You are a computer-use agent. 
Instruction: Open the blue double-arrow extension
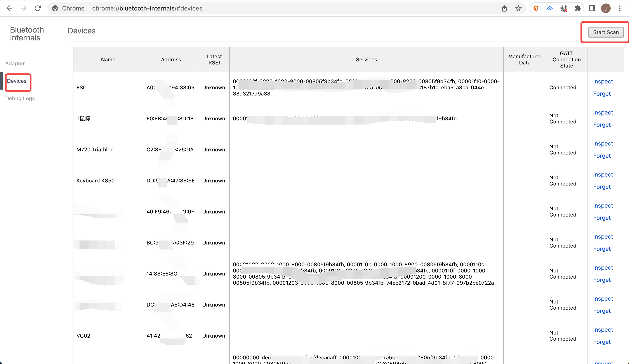(550, 8)
